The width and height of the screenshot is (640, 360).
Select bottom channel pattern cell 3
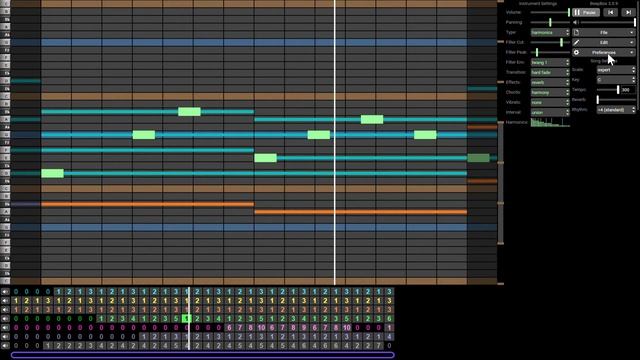tap(91, 345)
